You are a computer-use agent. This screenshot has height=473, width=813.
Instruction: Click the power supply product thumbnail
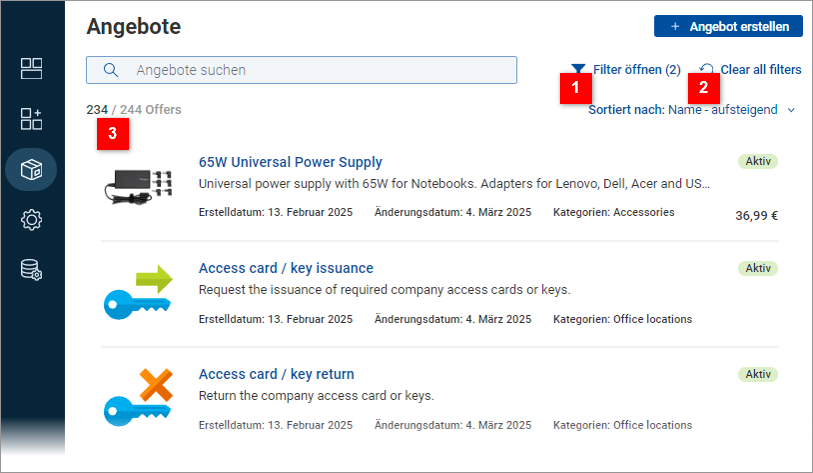coord(142,186)
